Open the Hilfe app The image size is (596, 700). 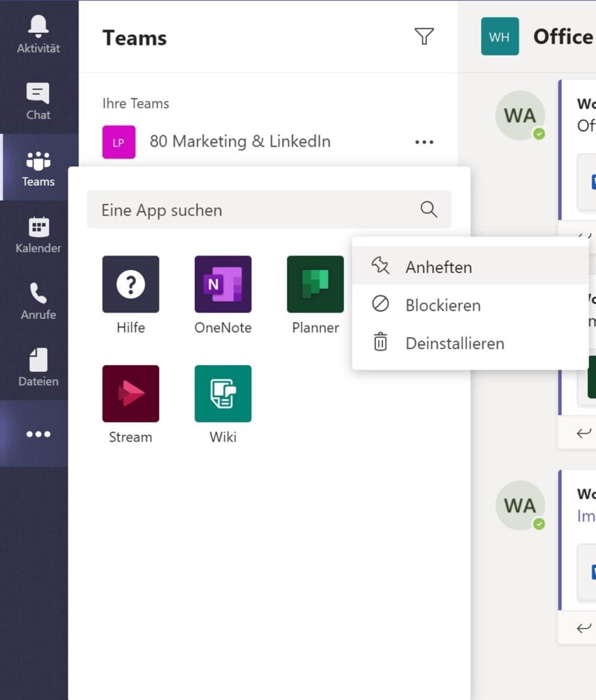131,295
